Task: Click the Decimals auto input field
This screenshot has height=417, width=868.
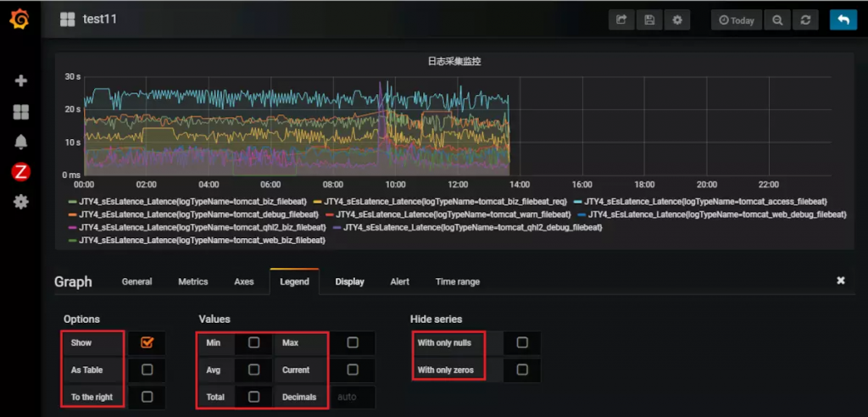Action: 353,397
